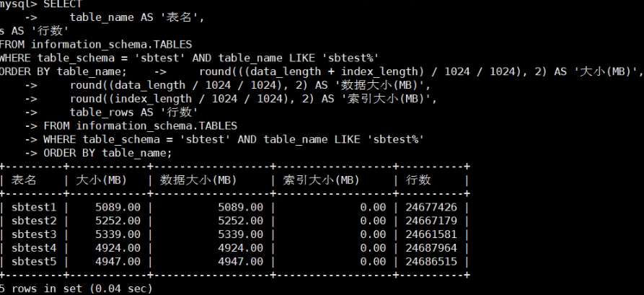This screenshot has height=295, width=644.
Task: Click row count value 24677426
Action: click(x=432, y=207)
